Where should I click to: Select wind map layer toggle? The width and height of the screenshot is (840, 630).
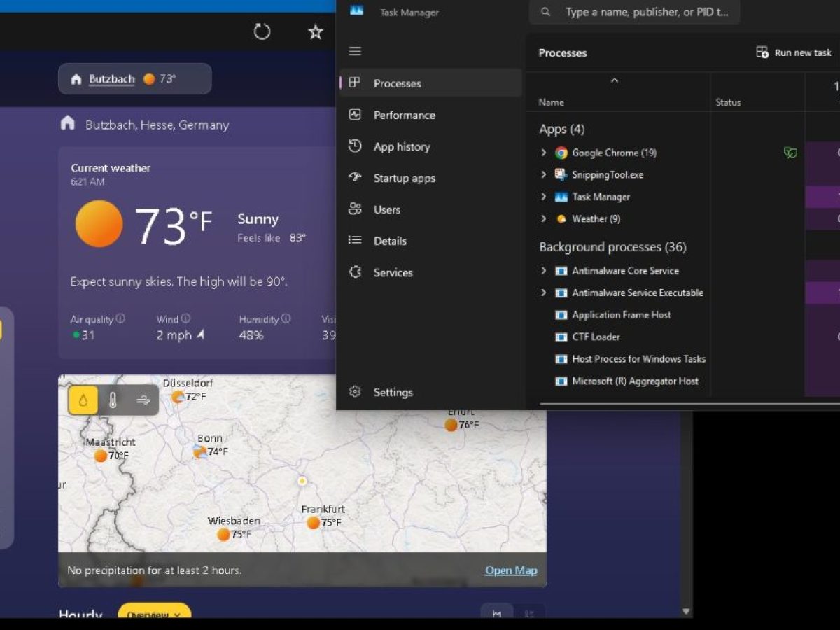click(143, 400)
